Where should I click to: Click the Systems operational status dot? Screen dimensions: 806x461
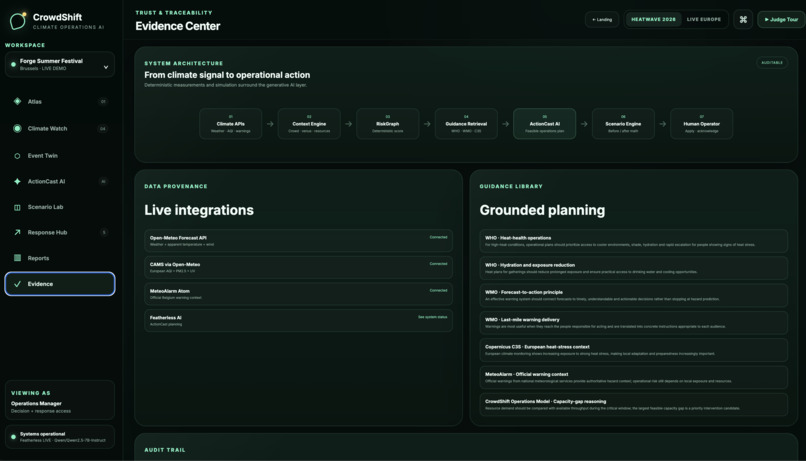tap(13, 437)
